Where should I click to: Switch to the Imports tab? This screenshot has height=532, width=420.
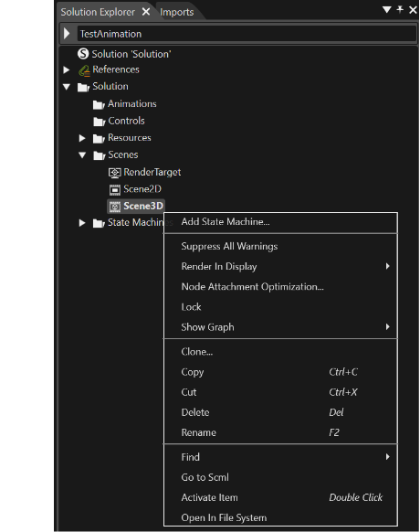click(177, 12)
